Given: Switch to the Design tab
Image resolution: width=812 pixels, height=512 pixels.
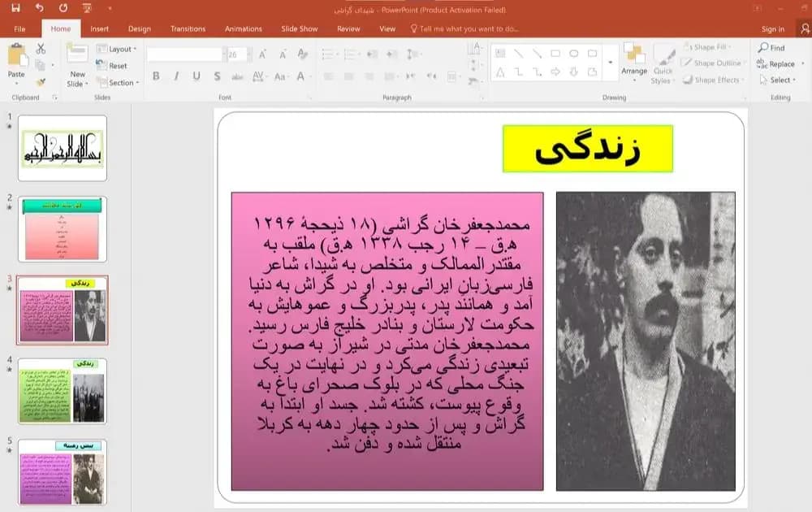Looking at the screenshot, I should pyautogui.click(x=140, y=29).
